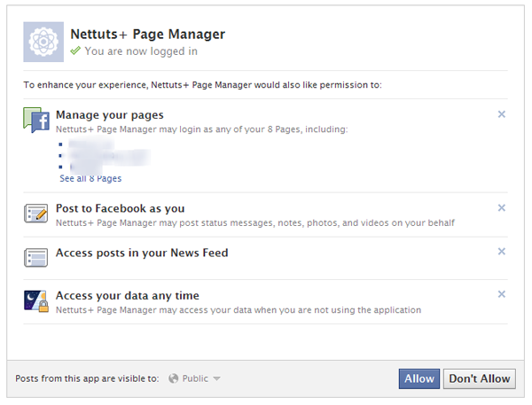This screenshot has height=405, width=532.
Task: Remove the Access your data any time permission
Action: pyautogui.click(x=502, y=294)
